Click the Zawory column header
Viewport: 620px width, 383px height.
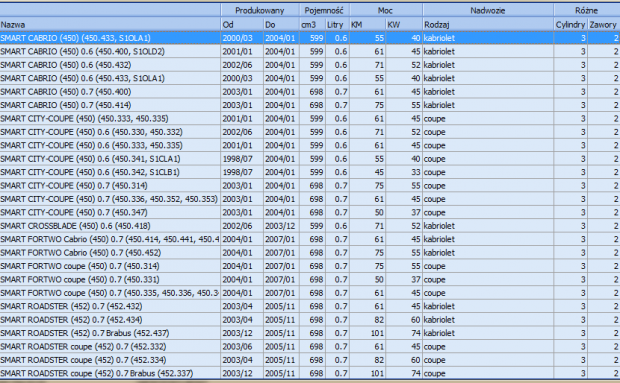pos(604,25)
